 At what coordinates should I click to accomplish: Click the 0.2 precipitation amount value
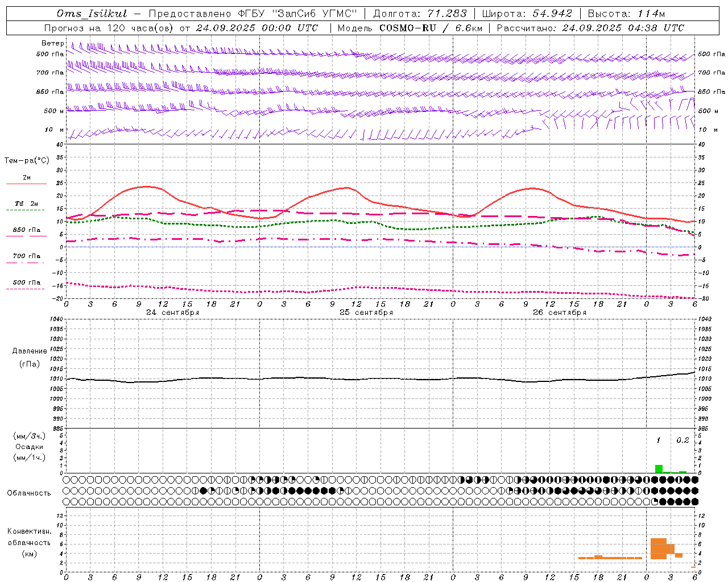tap(682, 440)
